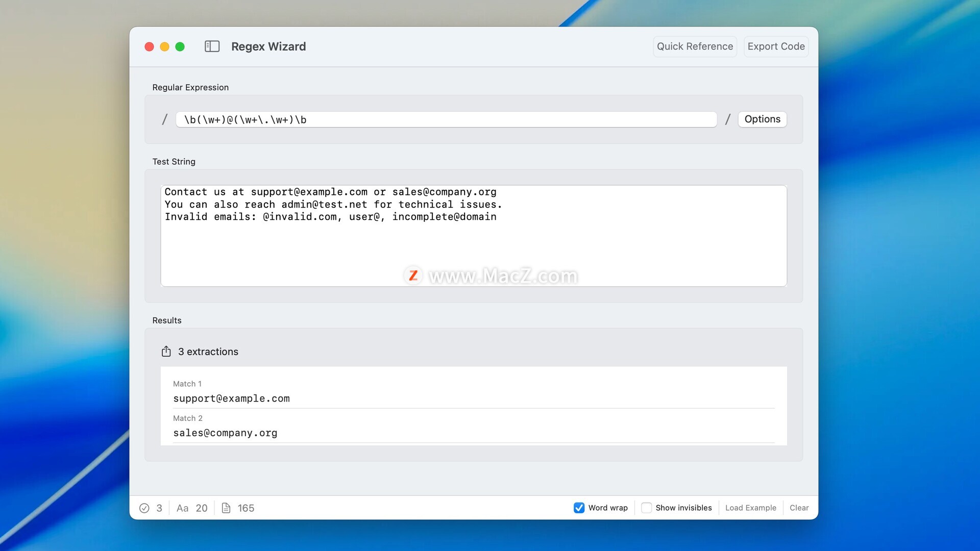The width and height of the screenshot is (980, 551).
Task: Clear all fields with Clear button
Action: 799,508
